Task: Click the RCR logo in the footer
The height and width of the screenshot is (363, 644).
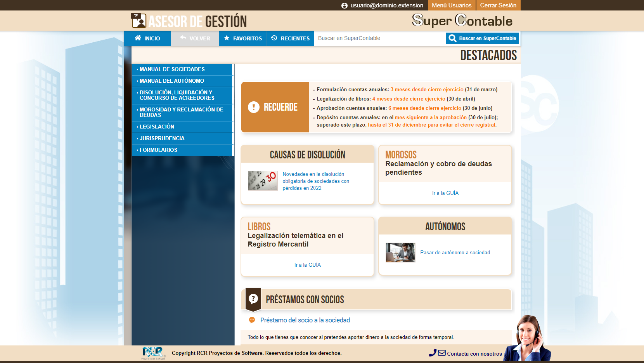Action: [x=154, y=353]
